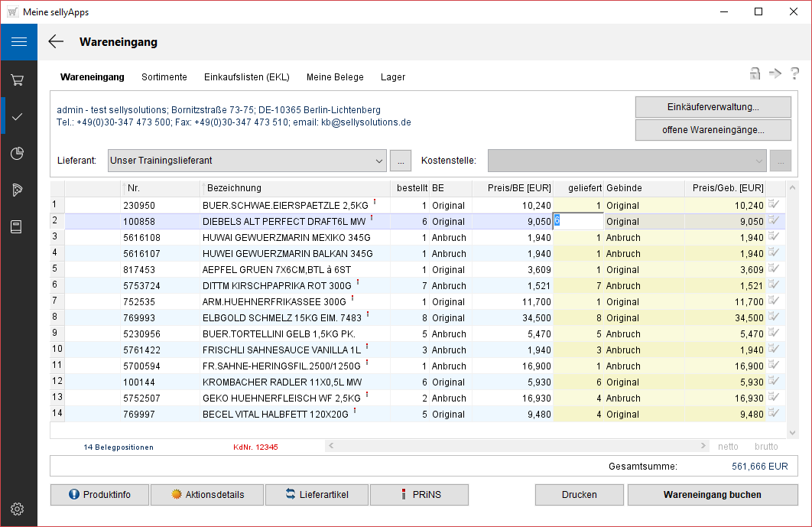Viewport: 812px width, 527px height.
Task: Open the book icon in sidebar
Action: tap(18, 226)
